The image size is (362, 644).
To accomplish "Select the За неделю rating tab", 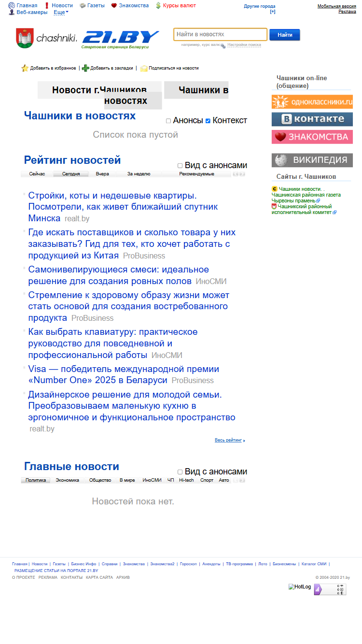I will click(139, 174).
